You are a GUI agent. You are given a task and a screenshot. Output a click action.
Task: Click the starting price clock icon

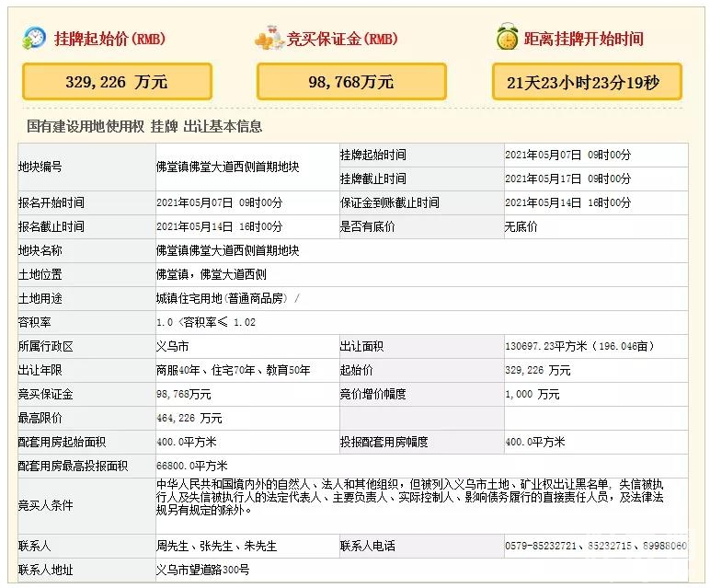tap(35, 38)
